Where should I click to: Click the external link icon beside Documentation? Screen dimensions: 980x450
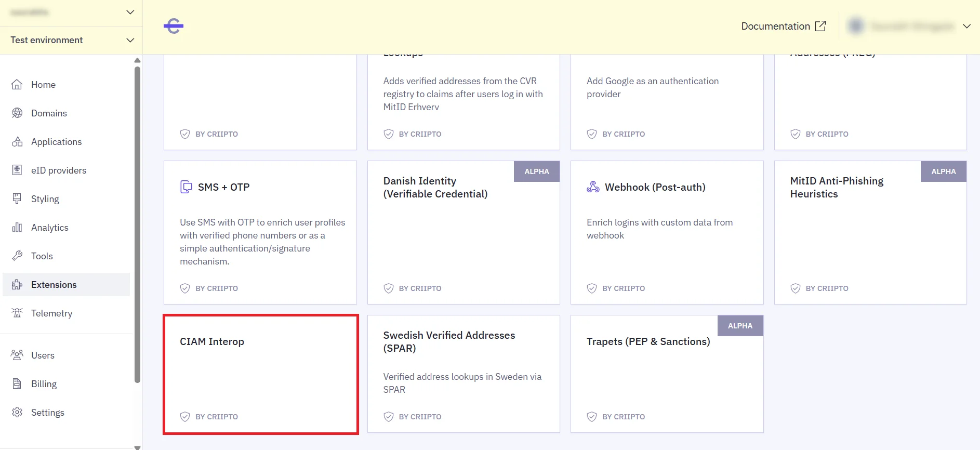point(820,26)
